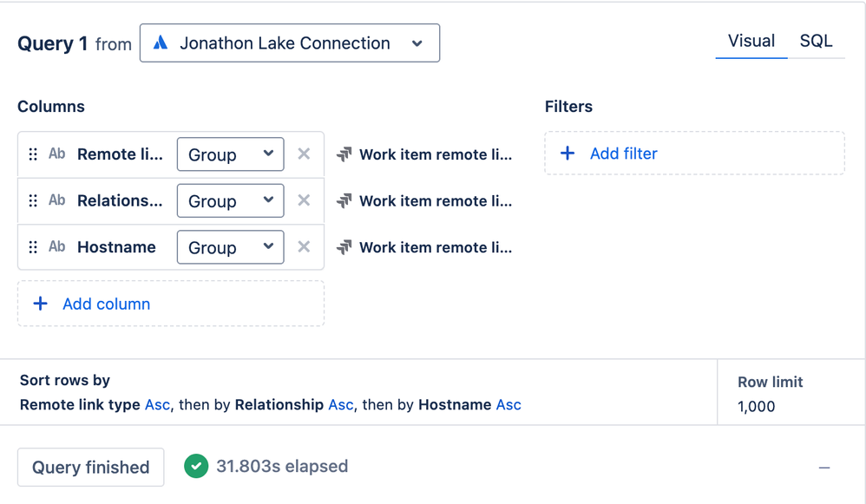866x504 pixels.
Task: Toggle Asc sort order for Remote link type
Action: coord(157,404)
